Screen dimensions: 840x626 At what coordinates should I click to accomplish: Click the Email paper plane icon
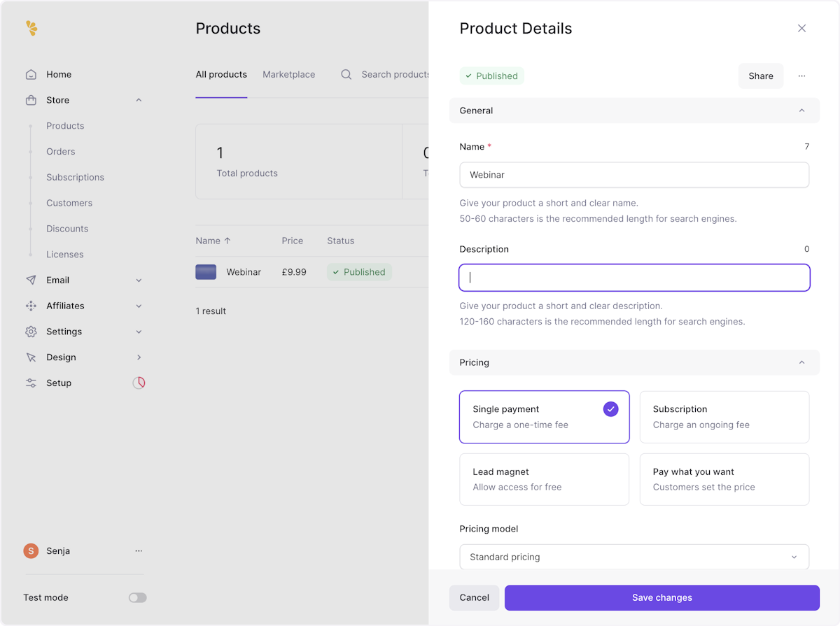point(31,280)
